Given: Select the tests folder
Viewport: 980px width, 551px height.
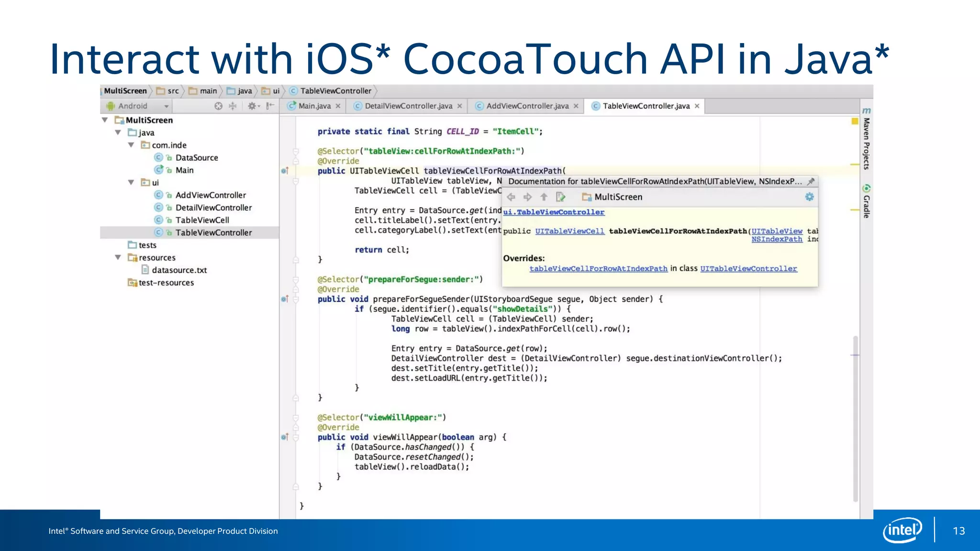Looking at the screenshot, I should [147, 245].
